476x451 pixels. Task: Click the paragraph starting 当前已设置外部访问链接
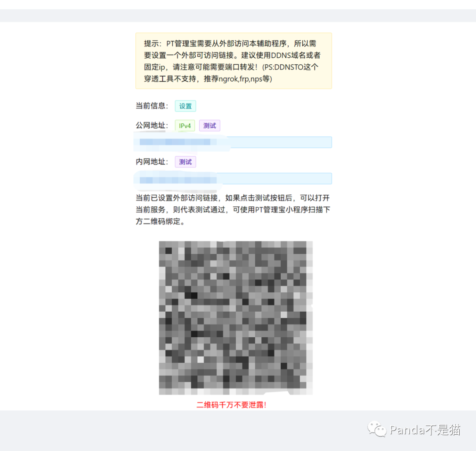[x=233, y=209]
